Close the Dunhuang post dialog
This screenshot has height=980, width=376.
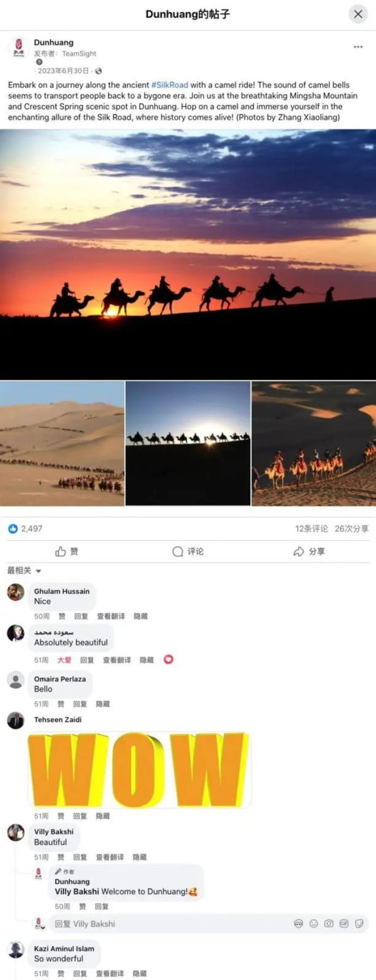(x=358, y=14)
